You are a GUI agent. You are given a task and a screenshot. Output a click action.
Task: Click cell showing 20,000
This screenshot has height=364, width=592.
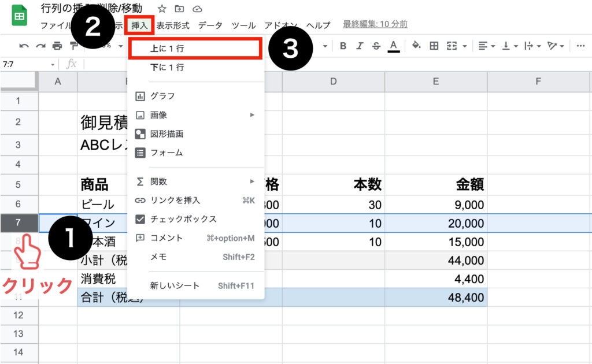tap(436, 223)
